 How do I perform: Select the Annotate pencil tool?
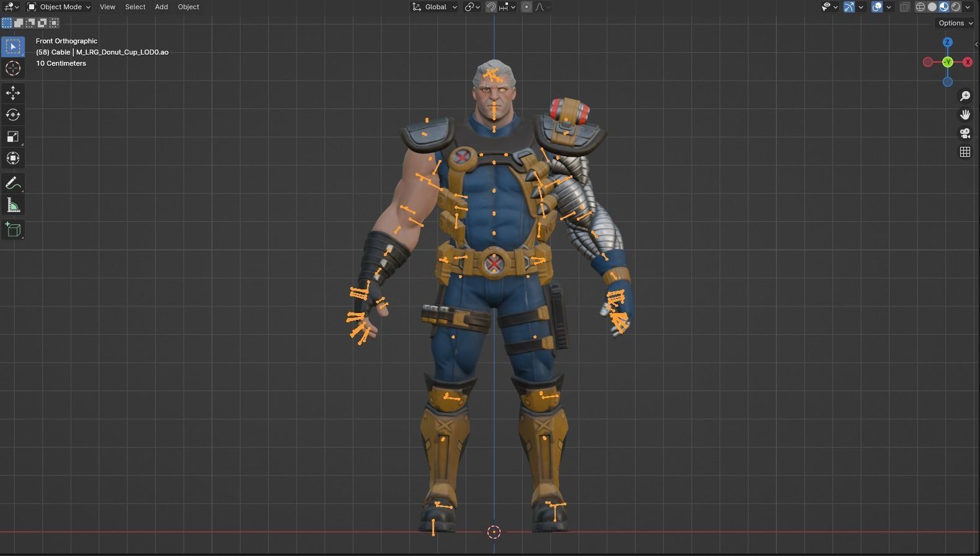pyautogui.click(x=13, y=183)
